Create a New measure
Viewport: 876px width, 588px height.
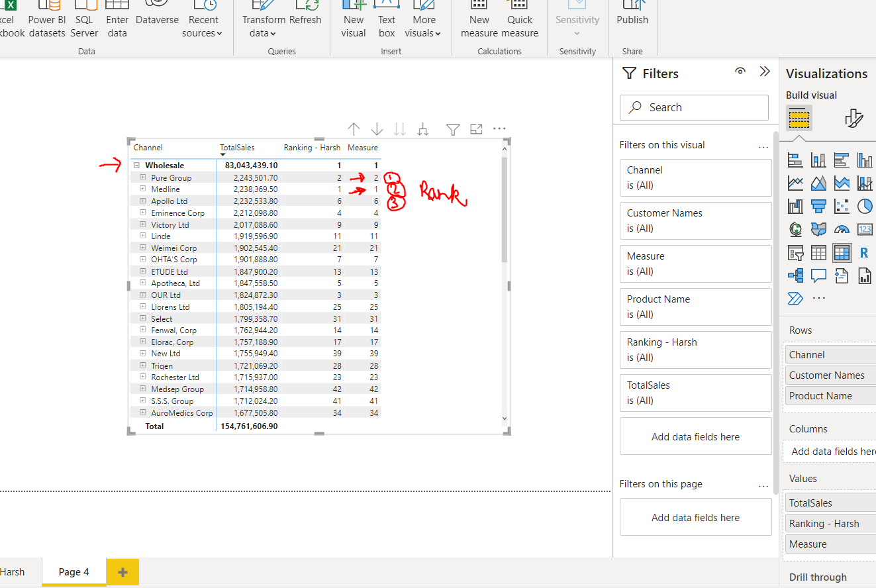tap(479, 20)
